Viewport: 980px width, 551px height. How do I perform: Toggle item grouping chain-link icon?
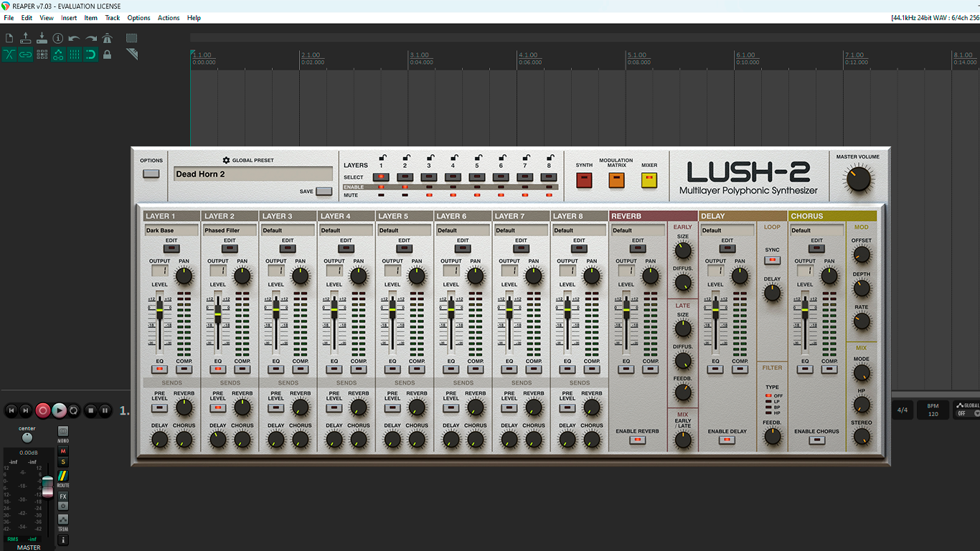[26, 55]
